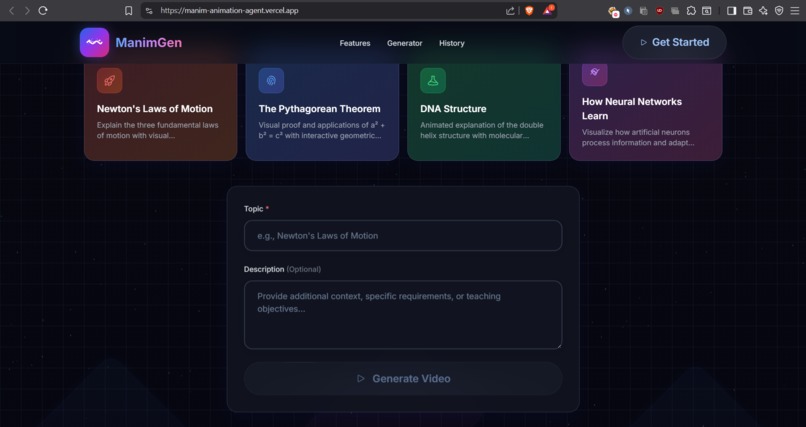
Task: Click into the Description text area
Action: click(x=403, y=314)
